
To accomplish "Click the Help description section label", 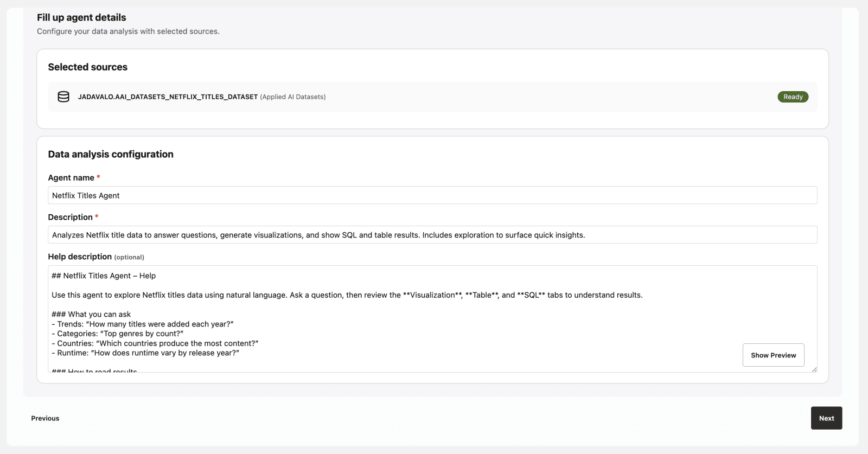I will [x=80, y=257].
